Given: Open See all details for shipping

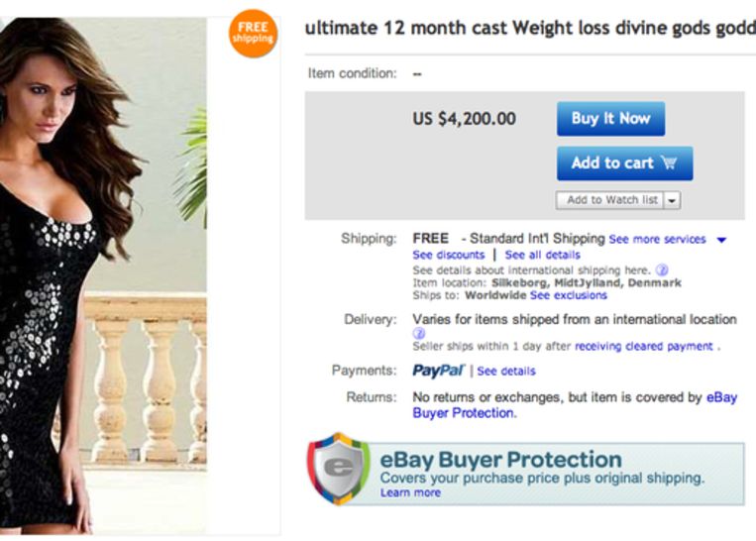Looking at the screenshot, I should (x=542, y=255).
